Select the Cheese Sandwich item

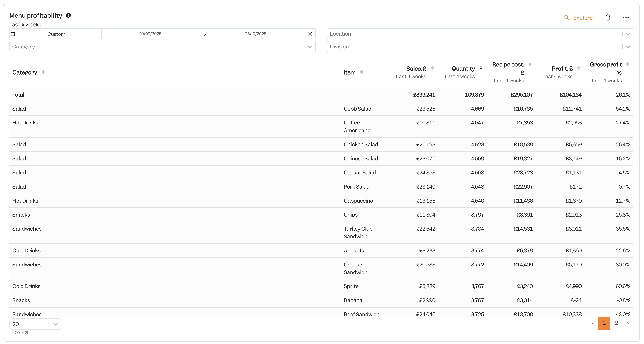coord(355,268)
